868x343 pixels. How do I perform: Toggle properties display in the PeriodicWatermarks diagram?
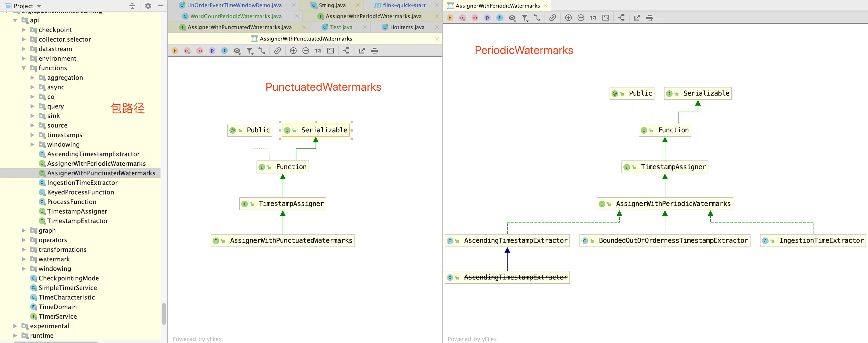[x=487, y=18]
